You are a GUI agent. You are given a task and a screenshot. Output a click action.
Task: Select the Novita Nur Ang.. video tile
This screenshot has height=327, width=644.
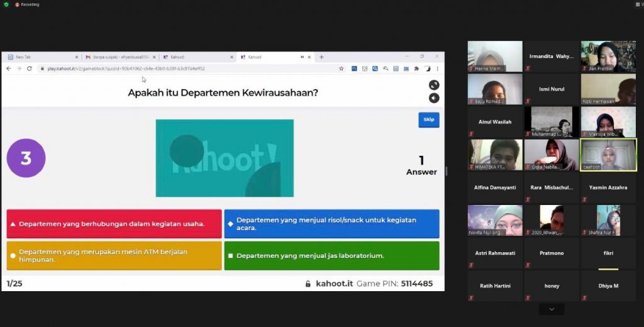[x=495, y=221]
